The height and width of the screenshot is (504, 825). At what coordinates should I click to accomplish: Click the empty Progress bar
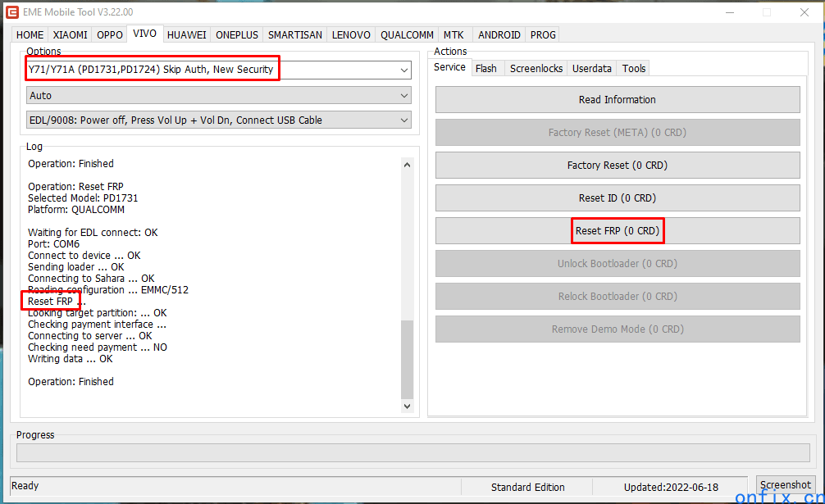412,453
